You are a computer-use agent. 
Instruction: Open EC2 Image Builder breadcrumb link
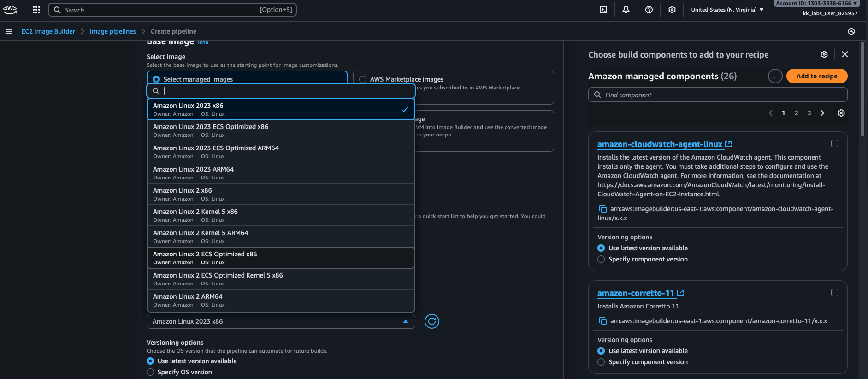pos(48,31)
